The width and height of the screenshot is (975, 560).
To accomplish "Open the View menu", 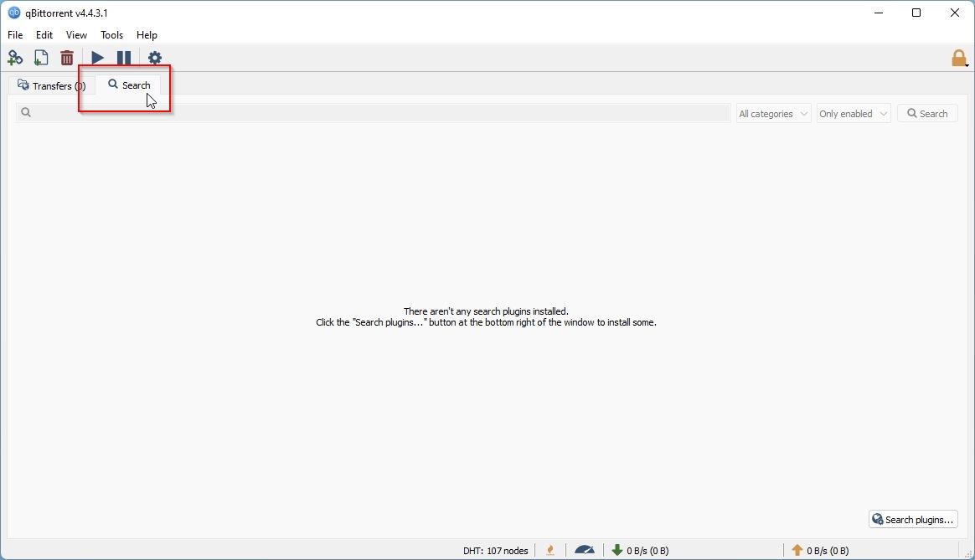I will (x=76, y=35).
